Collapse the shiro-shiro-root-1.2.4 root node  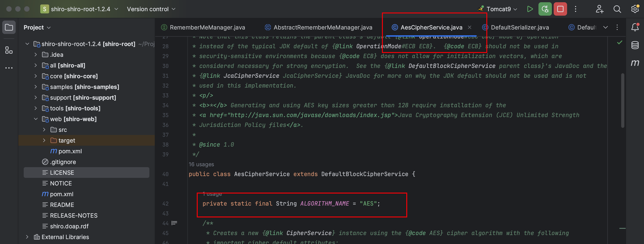(27, 44)
